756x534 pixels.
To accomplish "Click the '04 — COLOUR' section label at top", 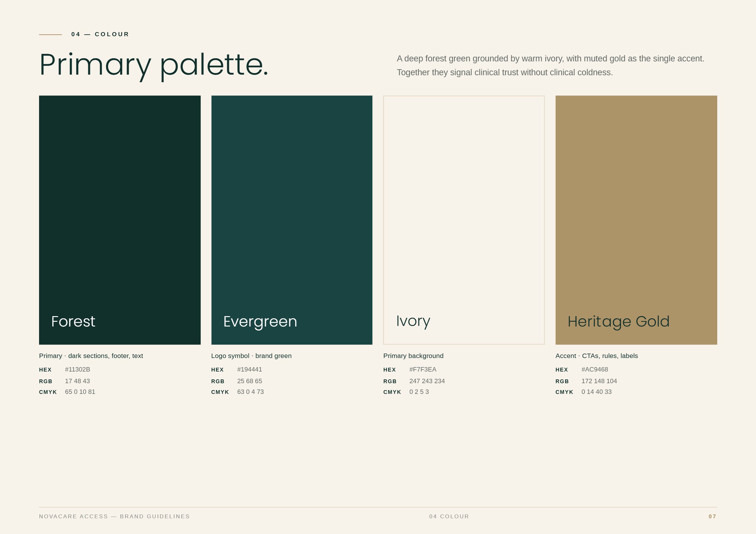I will click(100, 34).
